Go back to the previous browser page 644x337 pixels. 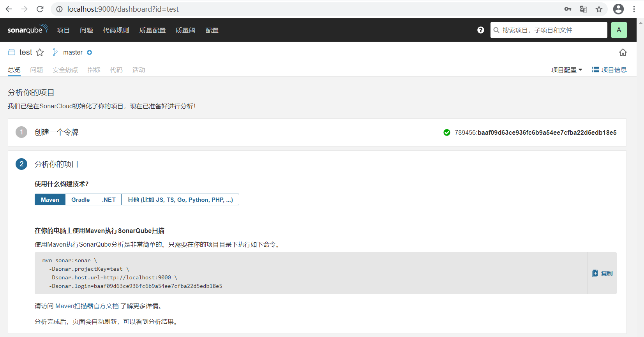(x=9, y=9)
